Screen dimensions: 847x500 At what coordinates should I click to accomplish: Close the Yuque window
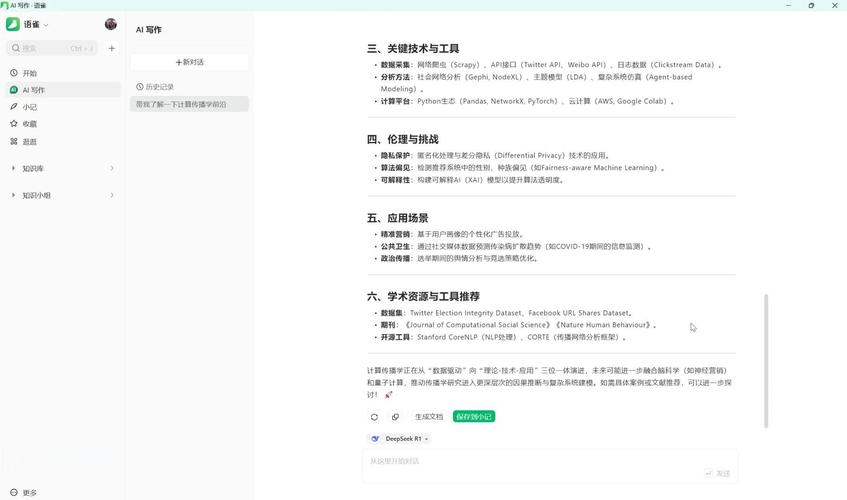pyautogui.click(x=835, y=5)
